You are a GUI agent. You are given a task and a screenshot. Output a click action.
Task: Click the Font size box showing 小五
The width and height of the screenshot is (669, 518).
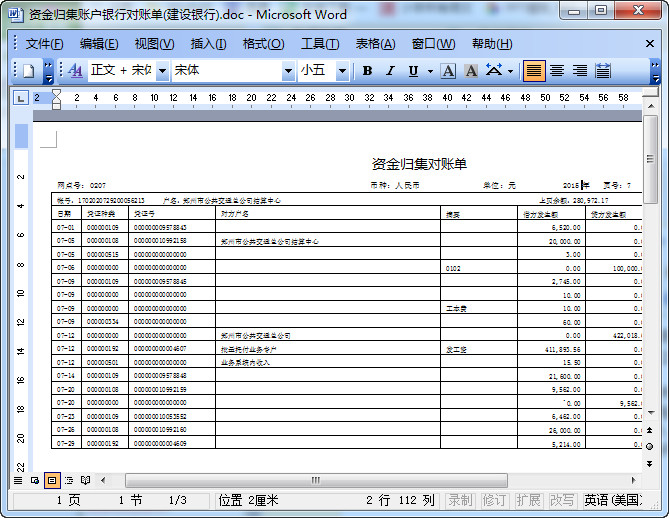317,70
